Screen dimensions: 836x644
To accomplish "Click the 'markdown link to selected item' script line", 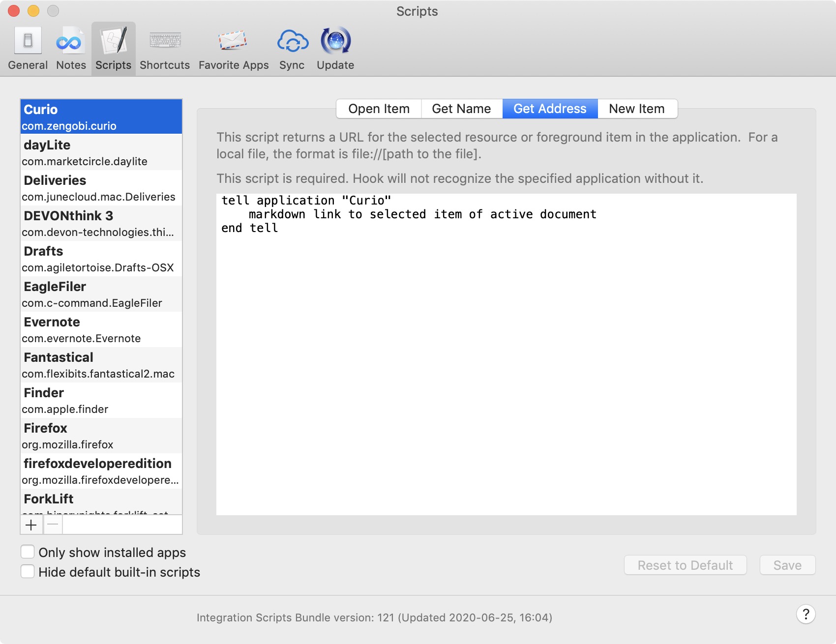I will (x=422, y=214).
